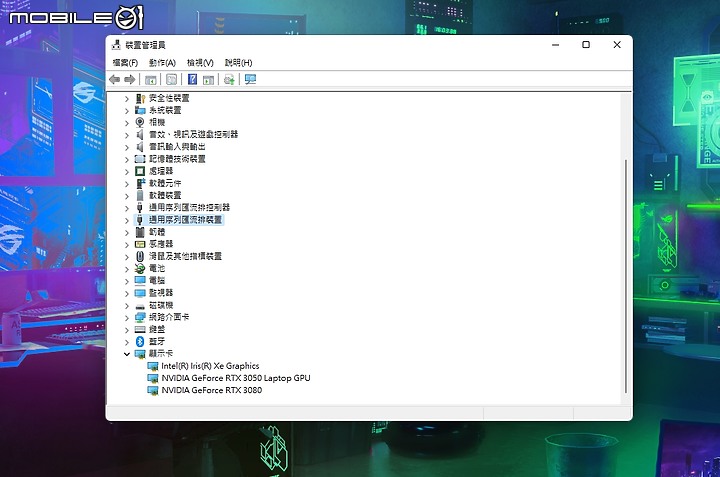Screen dimensions: 720x477
Task: Click the driver icon with green arrow
Action: click(x=229, y=80)
